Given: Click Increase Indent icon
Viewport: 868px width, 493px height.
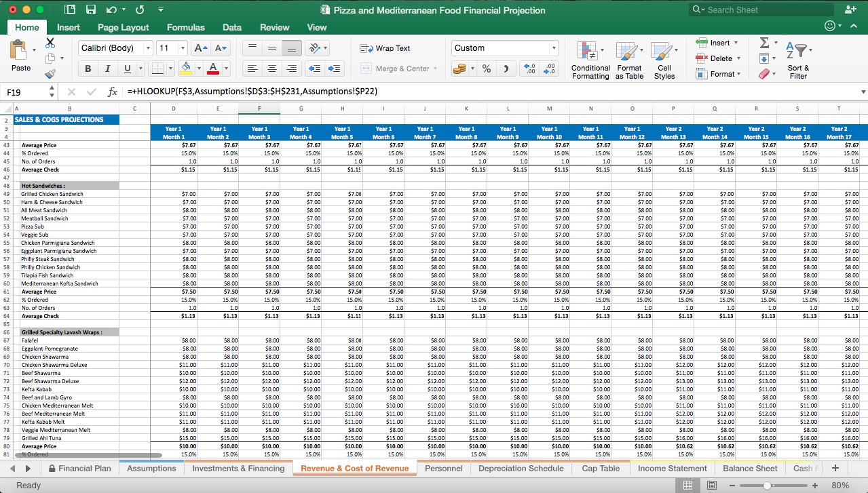Looking at the screenshot, I should tap(335, 68).
